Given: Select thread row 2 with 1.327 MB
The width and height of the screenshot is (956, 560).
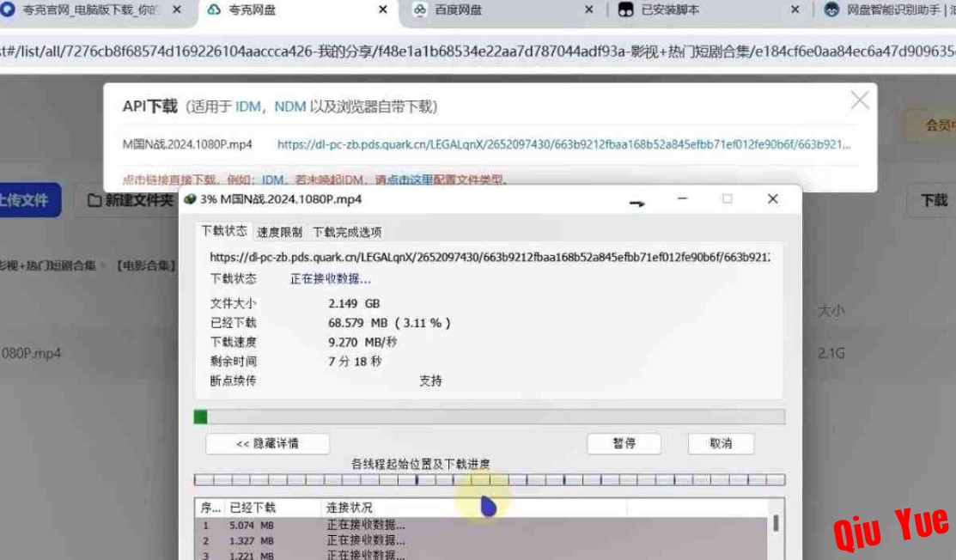Looking at the screenshot, I should coord(482,540).
